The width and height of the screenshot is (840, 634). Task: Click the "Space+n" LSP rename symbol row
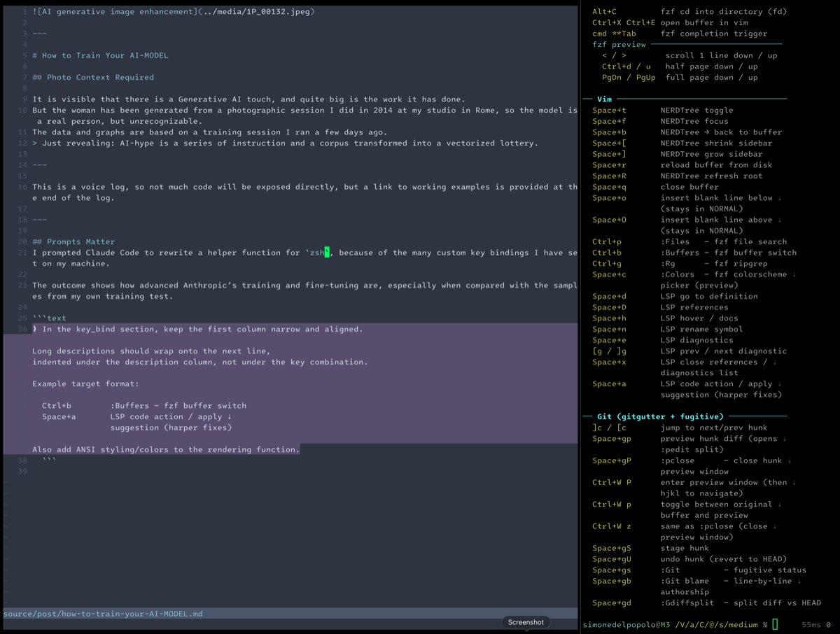668,329
